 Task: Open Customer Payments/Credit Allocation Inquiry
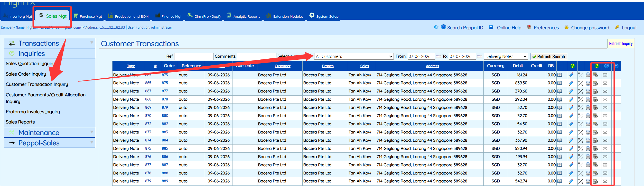[46, 98]
